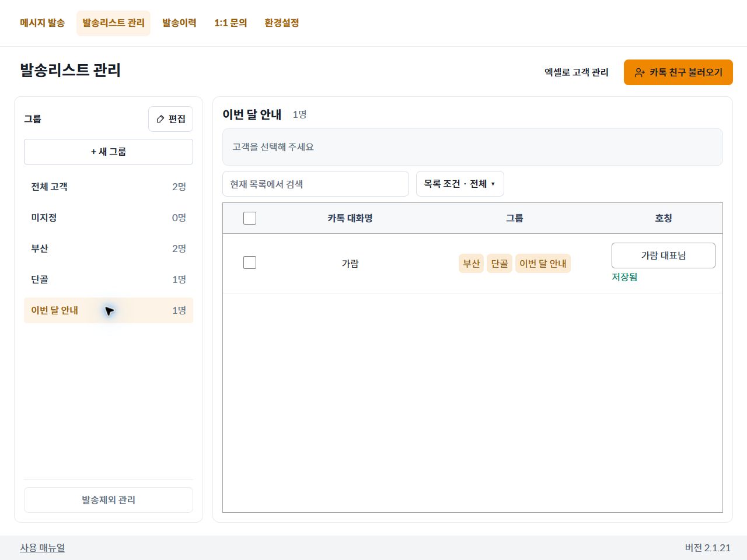Expand the 목록 조건 · 전체 dropdown

pyautogui.click(x=460, y=184)
